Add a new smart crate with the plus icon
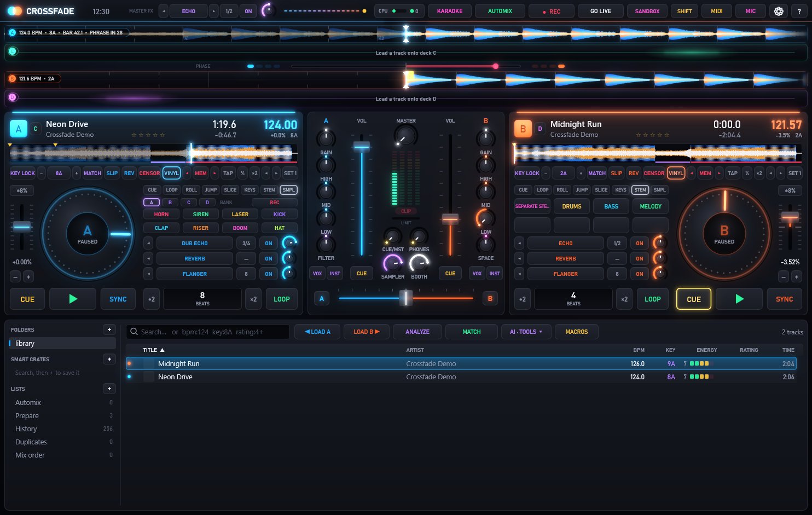This screenshot has width=812, height=515. pos(109,359)
